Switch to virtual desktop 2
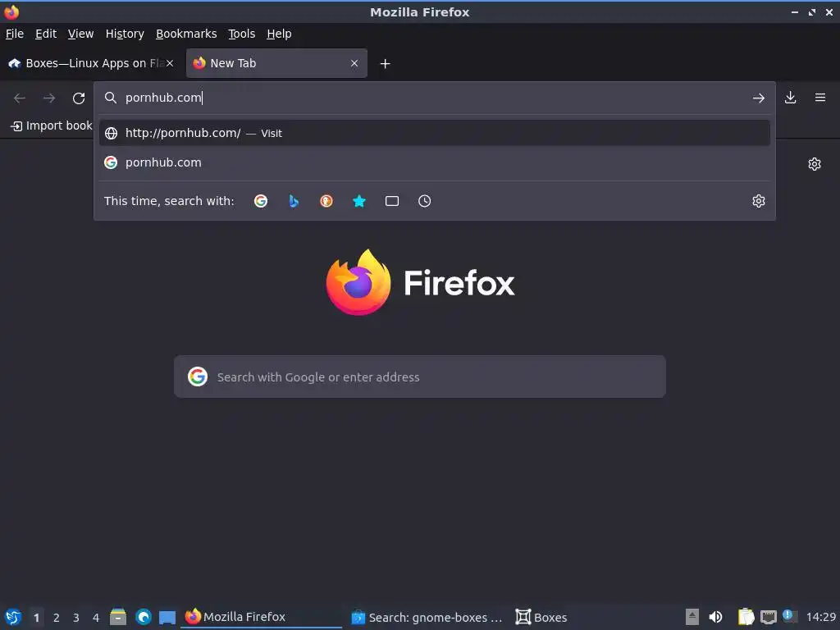This screenshot has height=630, width=840. click(57, 618)
